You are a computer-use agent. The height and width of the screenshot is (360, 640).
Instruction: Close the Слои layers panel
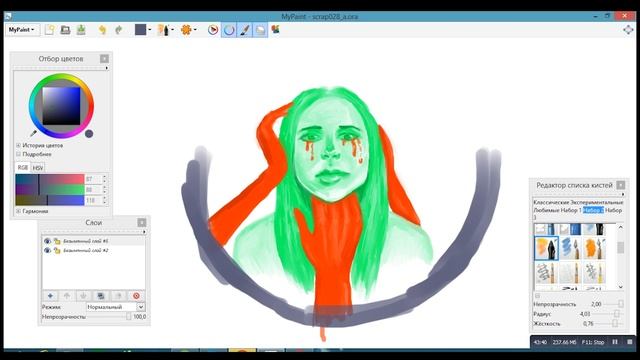pyautogui.click(x=142, y=222)
